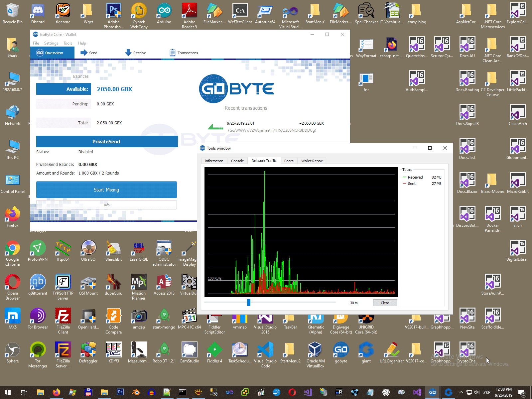Select the Discord desktop icon
532x399 pixels.
(38, 14)
